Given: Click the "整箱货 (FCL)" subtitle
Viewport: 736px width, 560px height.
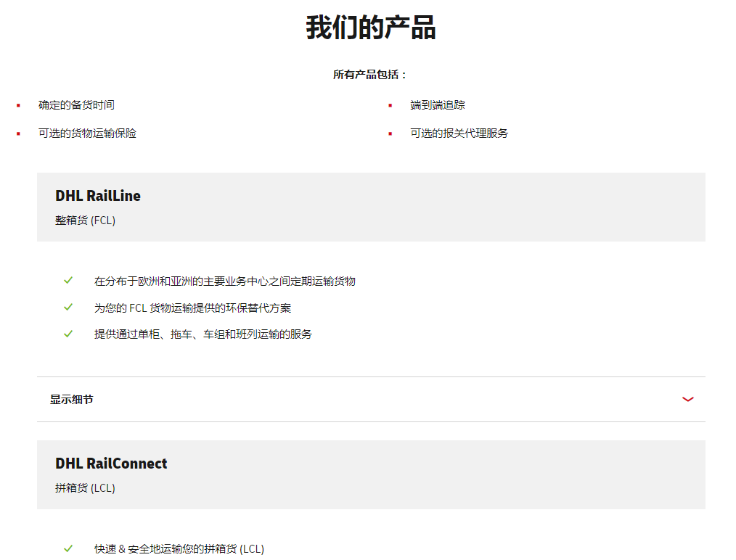Looking at the screenshot, I should (x=85, y=220).
